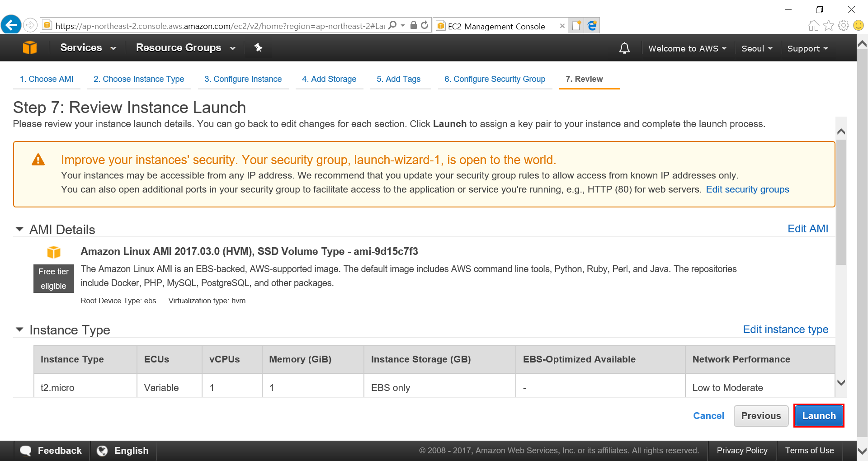868x461 pixels.
Task: Open the Welcome to AWS account menu
Action: tap(687, 48)
